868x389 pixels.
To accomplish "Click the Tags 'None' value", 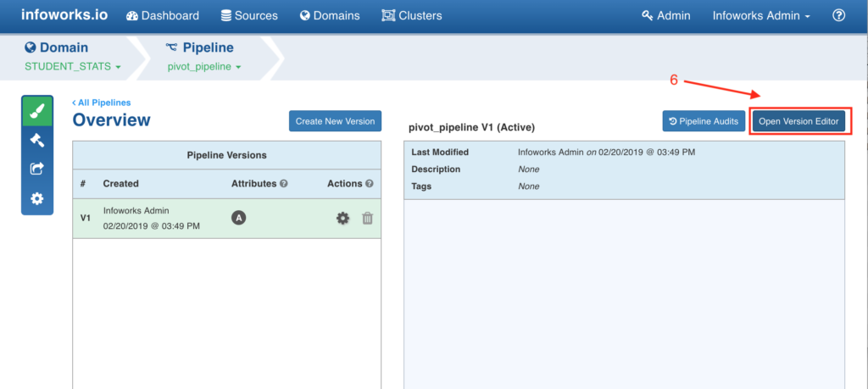I will [x=529, y=186].
